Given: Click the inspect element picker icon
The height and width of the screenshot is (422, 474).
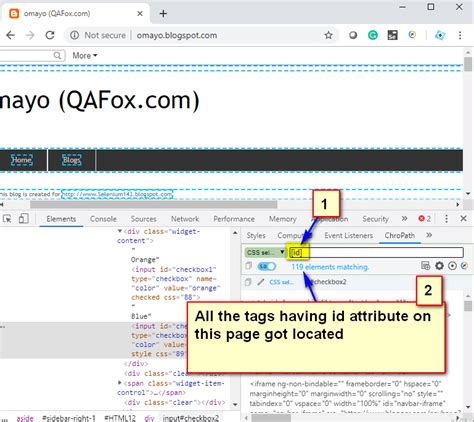Looking at the screenshot, I should tap(7, 219).
